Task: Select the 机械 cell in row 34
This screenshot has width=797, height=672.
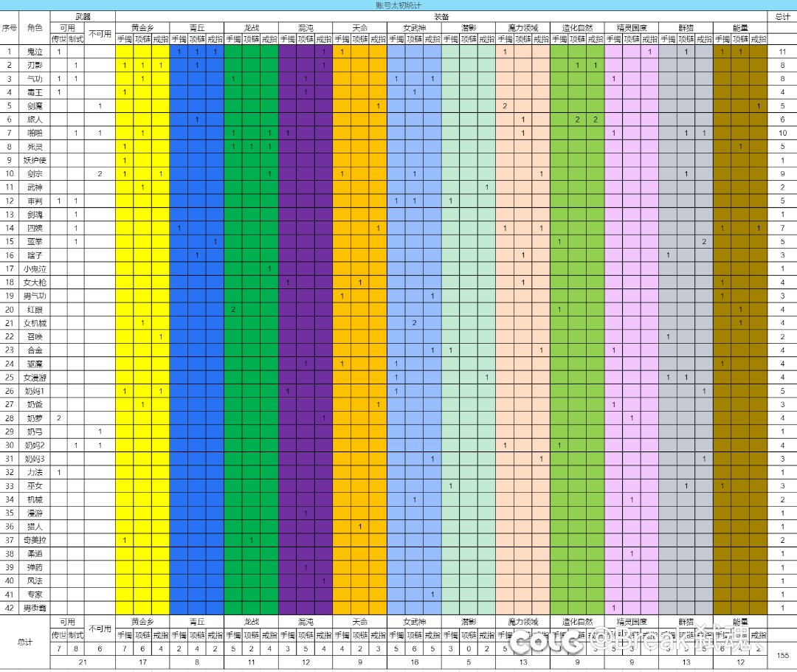Action: coord(35,499)
